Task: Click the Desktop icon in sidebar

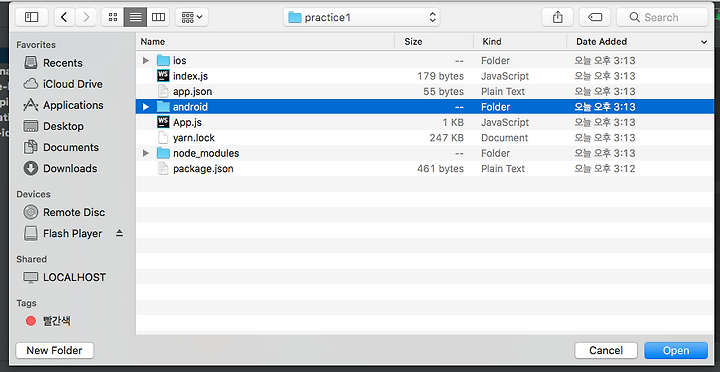Action: click(x=31, y=126)
